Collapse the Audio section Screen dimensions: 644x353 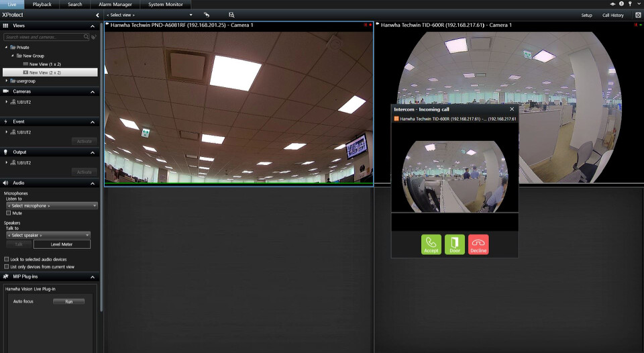coord(93,183)
